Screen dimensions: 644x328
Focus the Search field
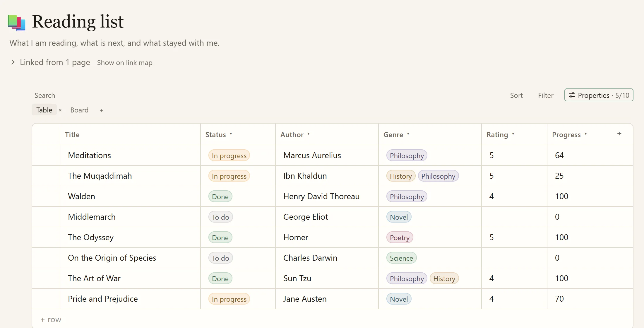click(45, 95)
